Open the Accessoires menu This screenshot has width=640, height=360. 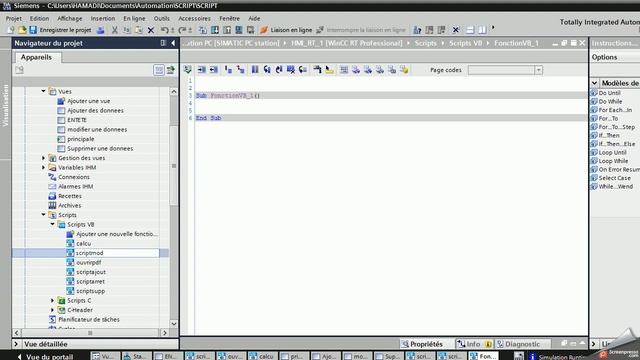coord(194,18)
